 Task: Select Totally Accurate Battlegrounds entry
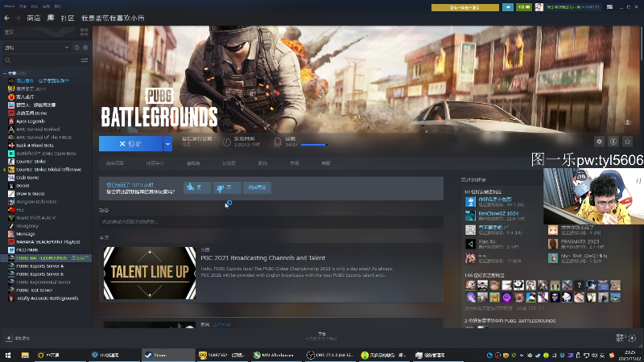[x=47, y=298]
